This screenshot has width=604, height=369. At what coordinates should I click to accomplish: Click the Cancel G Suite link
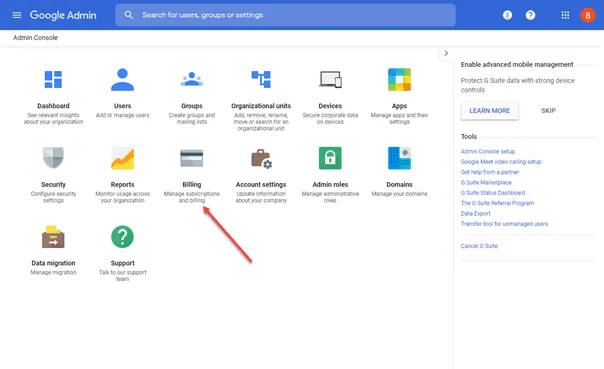click(x=479, y=246)
